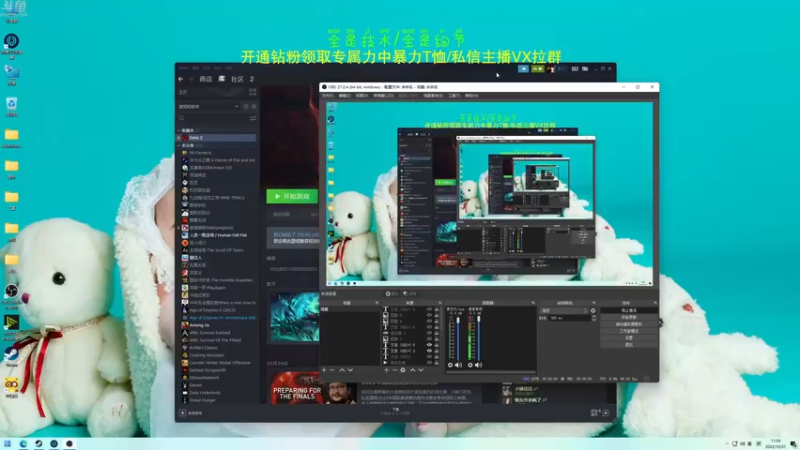Screen dimensions: 800x450
Task: Click the recent-activity clock icon in Steam library
Action: tap(246, 107)
